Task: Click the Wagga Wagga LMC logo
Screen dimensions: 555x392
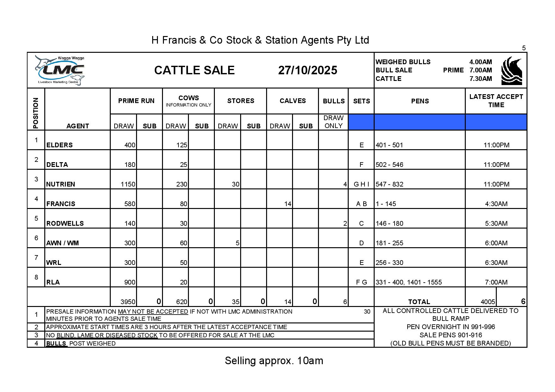Action: click(x=60, y=70)
